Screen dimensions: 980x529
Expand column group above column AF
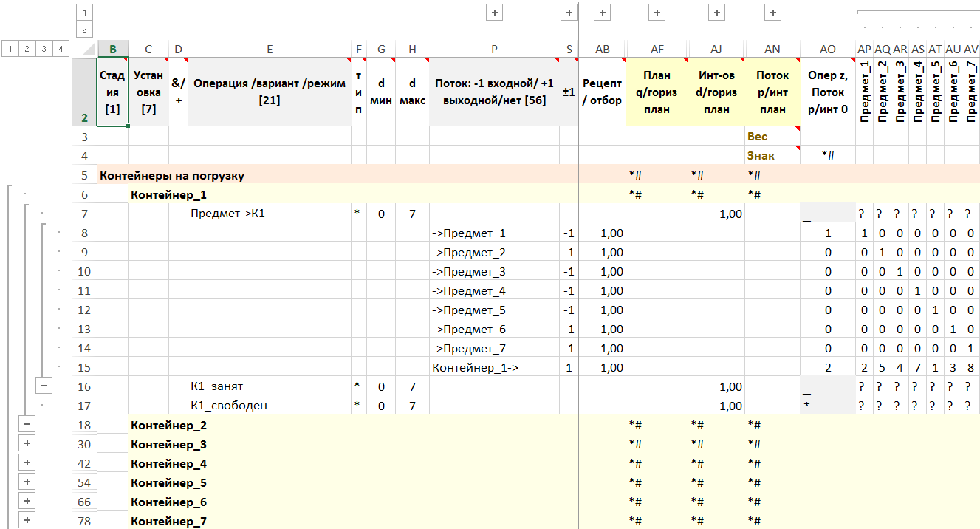point(657,13)
